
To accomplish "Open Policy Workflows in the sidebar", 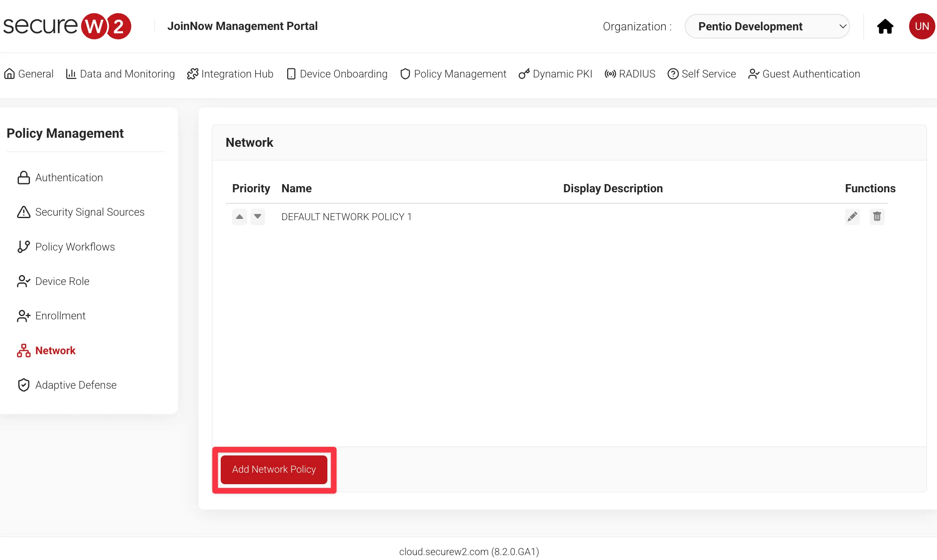I will point(75,247).
